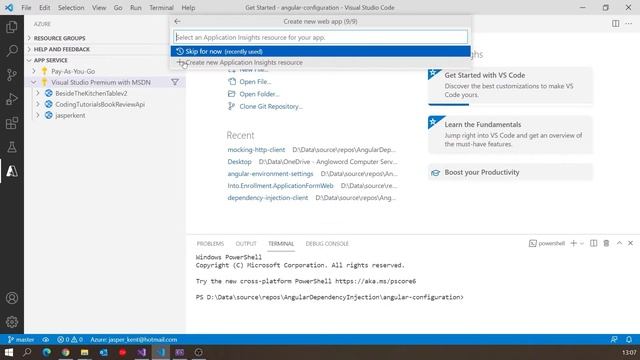
Task: Click the eye icon in status bar
Action: point(46,340)
